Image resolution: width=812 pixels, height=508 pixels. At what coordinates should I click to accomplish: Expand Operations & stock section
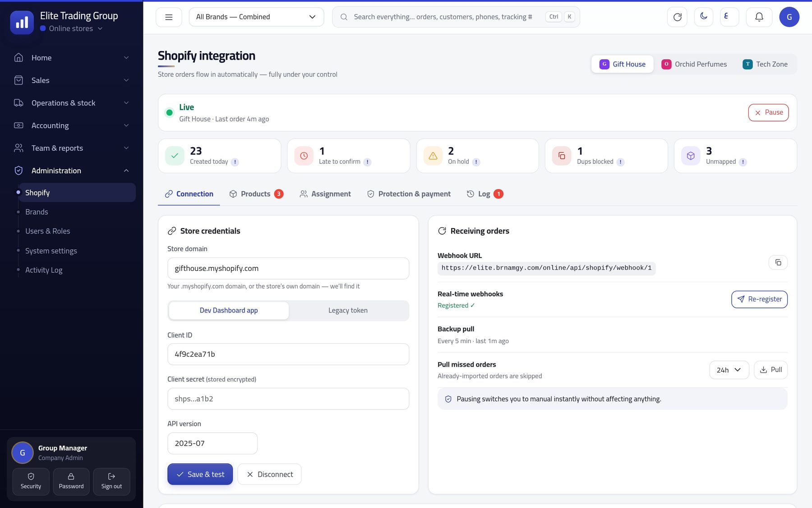(71, 103)
